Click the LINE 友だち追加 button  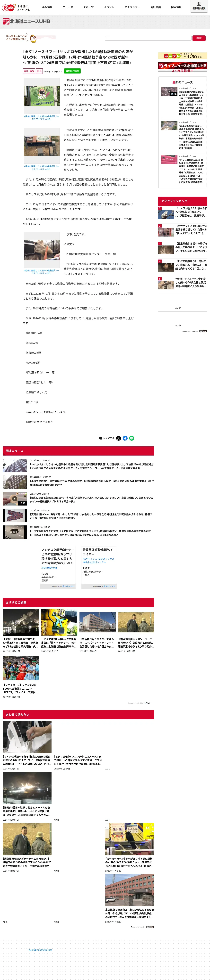click(72, 71)
